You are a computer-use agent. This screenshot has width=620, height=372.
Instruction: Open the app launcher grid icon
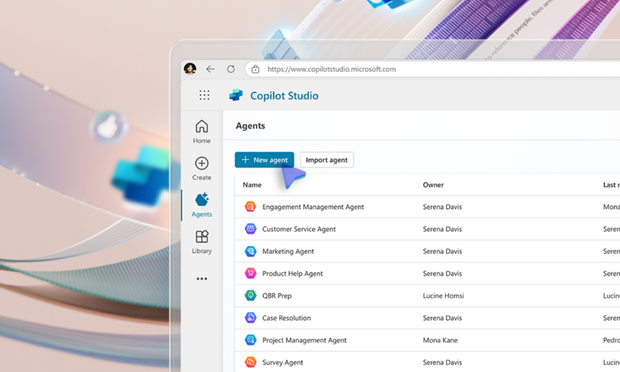coord(204,95)
